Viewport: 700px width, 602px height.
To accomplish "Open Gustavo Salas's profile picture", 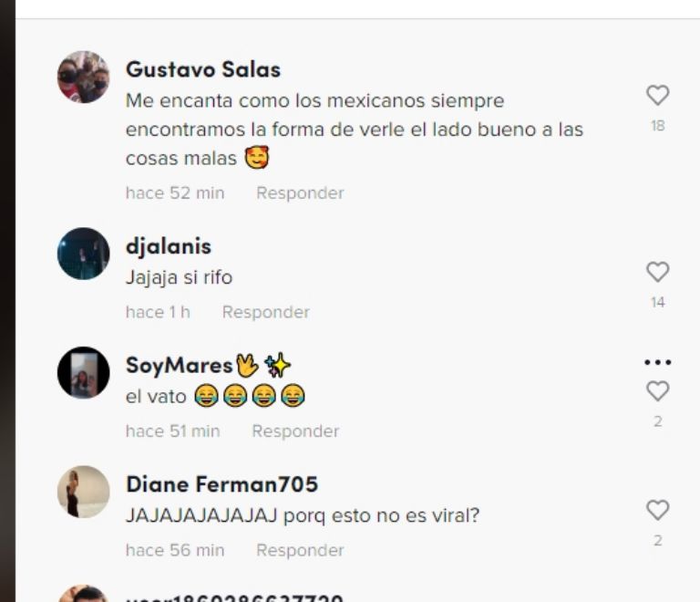I will tap(84, 77).
